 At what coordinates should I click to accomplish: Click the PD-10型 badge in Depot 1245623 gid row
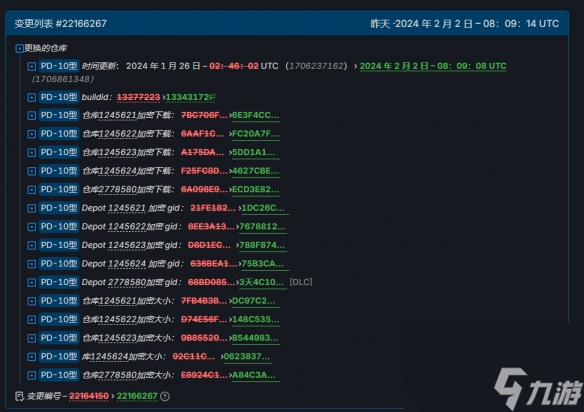coord(59,245)
